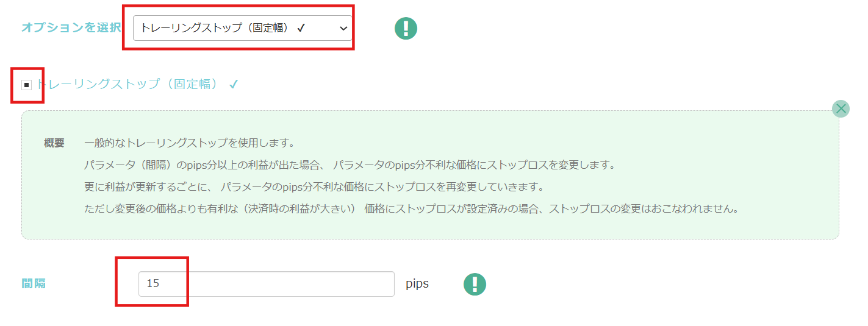The height and width of the screenshot is (326, 868).
Task: Click the オプションを選択 label
Action: [71, 28]
